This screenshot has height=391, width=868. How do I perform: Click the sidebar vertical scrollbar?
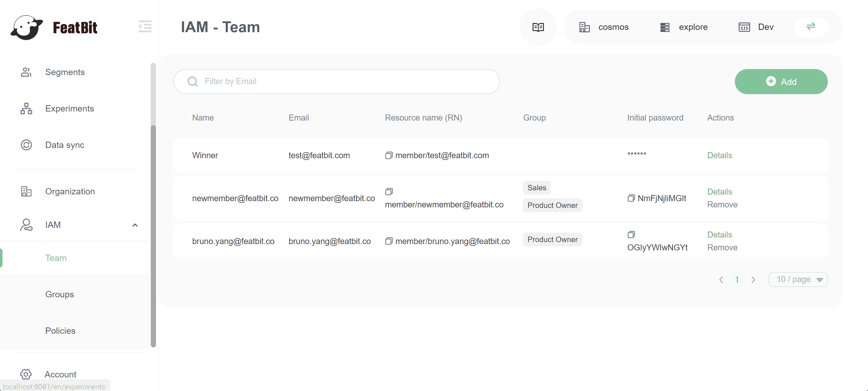(x=153, y=236)
